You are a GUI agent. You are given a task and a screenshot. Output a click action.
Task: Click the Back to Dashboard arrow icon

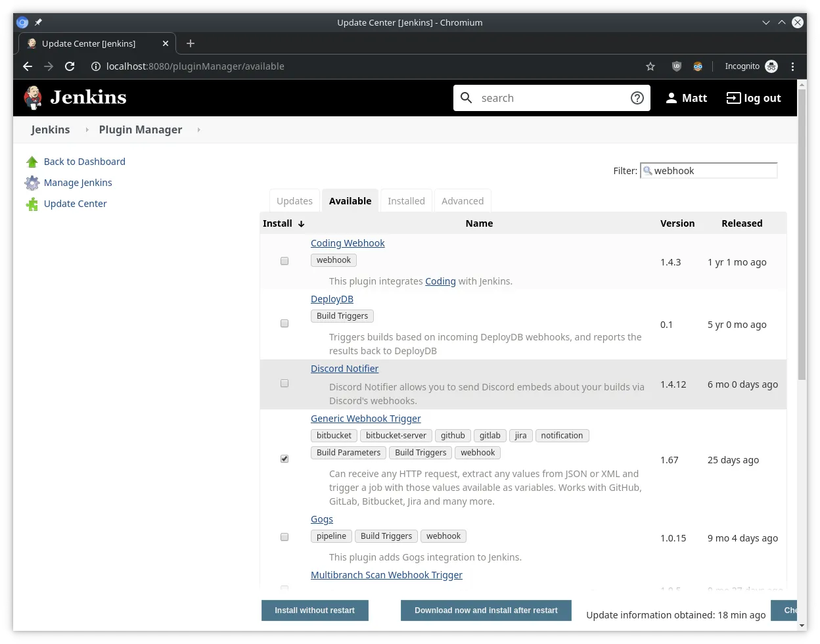pos(32,162)
